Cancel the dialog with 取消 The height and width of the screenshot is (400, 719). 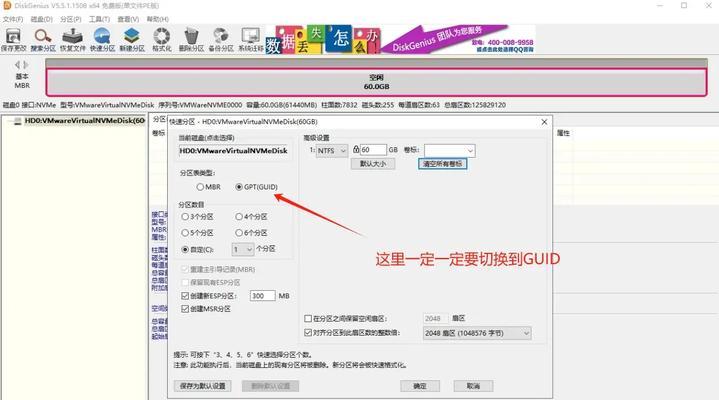(x=473, y=386)
